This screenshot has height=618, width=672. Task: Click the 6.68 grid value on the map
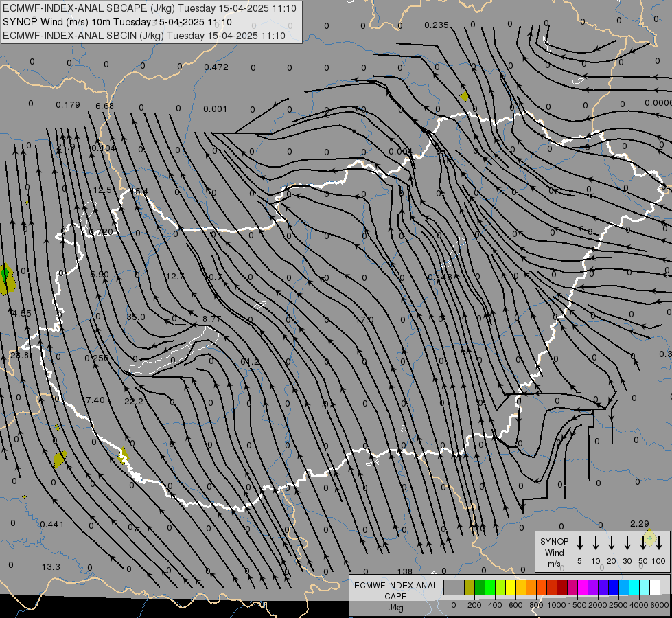104,106
